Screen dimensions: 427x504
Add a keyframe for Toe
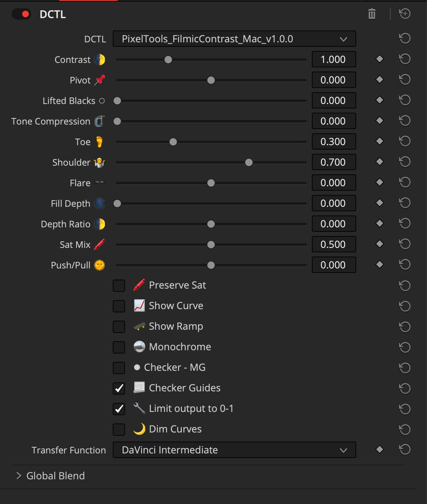point(380,141)
